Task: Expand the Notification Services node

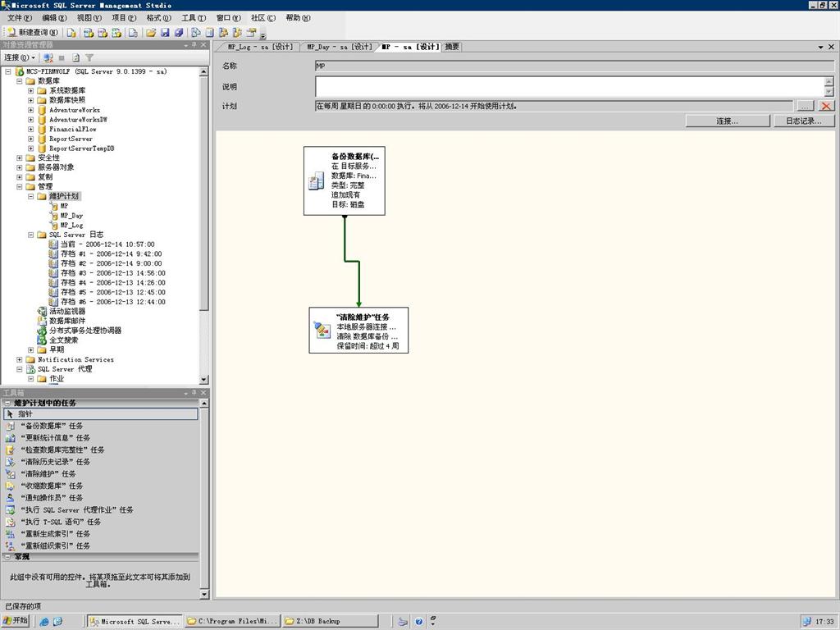Action: (x=20, y=359)
